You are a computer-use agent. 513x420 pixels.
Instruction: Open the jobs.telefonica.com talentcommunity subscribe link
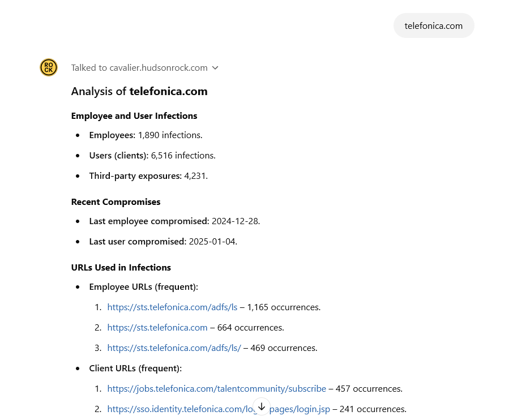(217, 389)
